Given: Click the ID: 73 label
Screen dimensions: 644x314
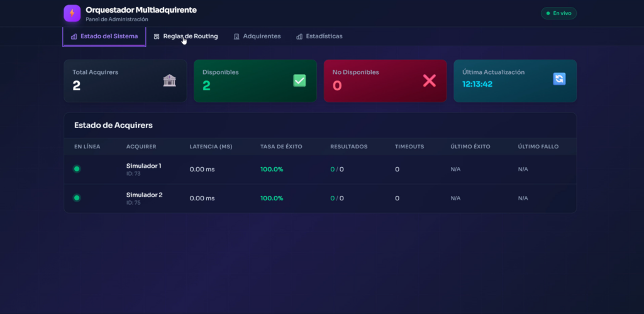Looking at the screenshot, I should pos(133,174).
